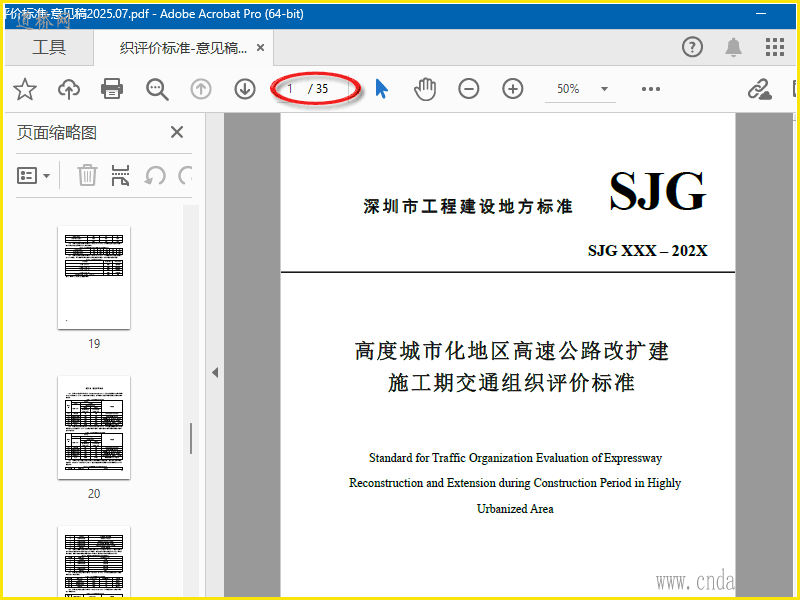Open more tools ellipsis menu

tap(651, 89)
